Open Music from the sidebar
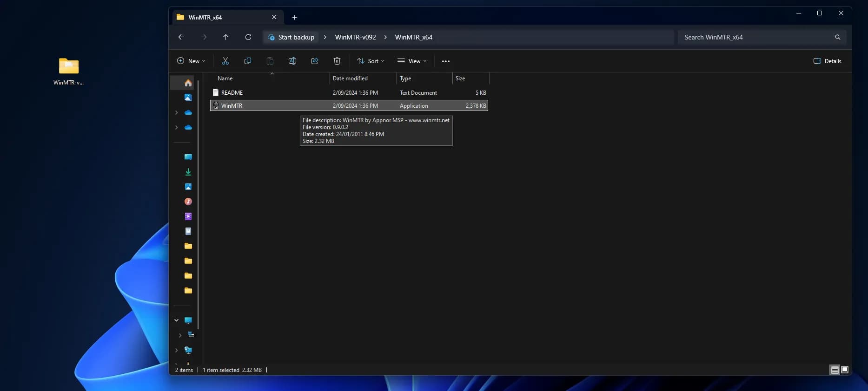 (x=188, y=202)
